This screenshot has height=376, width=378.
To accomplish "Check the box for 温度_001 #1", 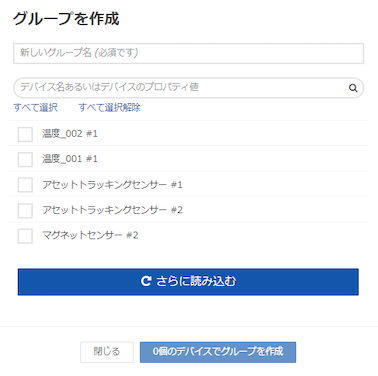I will click(25, 159).
